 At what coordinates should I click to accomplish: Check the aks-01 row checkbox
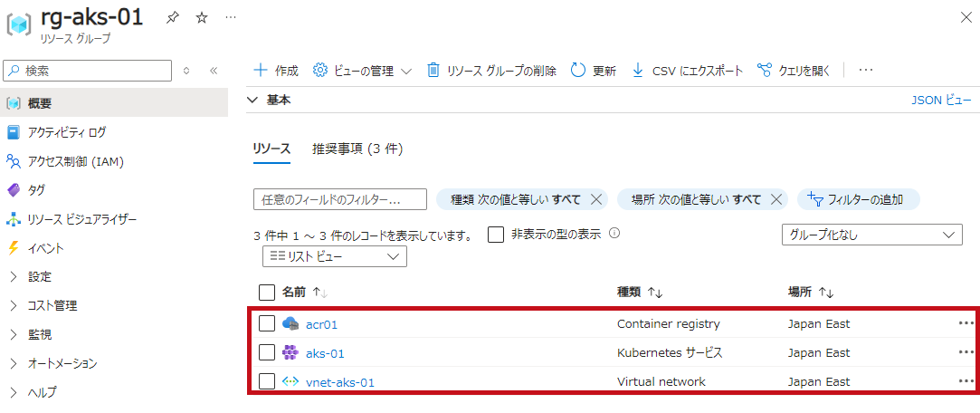(267, 353)
